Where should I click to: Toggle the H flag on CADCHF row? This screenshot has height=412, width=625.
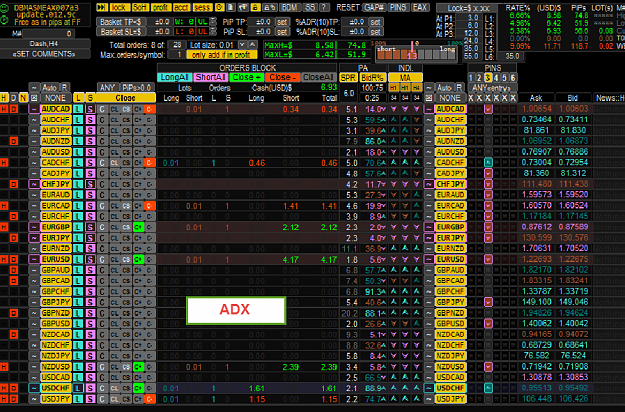[x=4, y=163]
